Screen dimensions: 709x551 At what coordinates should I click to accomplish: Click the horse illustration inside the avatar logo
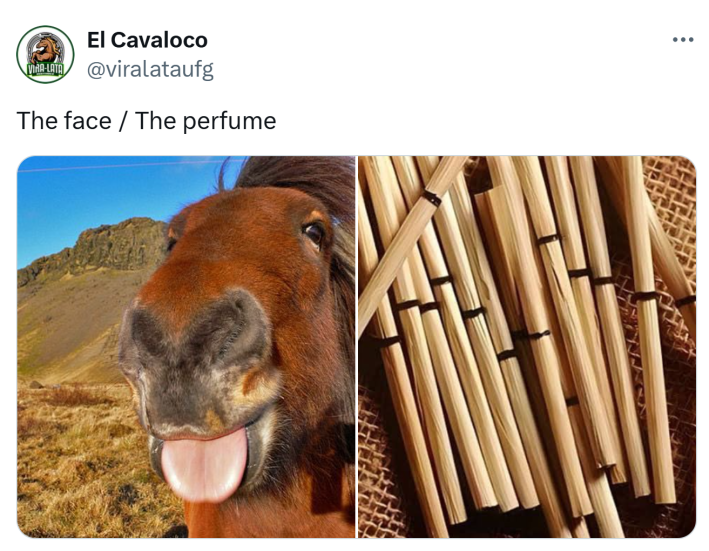(44, 50)
